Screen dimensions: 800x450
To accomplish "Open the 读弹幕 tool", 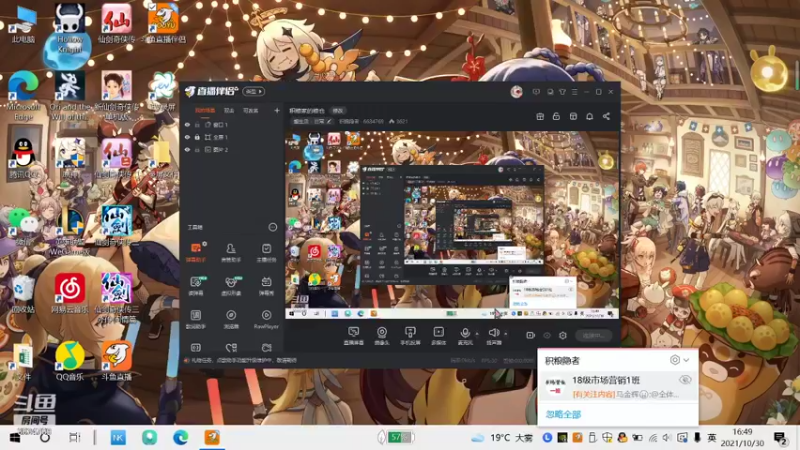I will coord(195,286).
